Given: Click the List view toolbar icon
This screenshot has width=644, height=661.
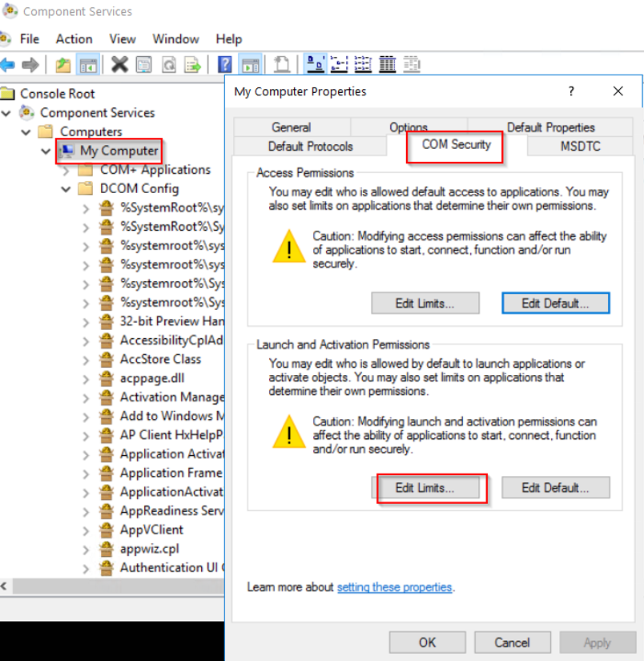Looking at the screenshot, I should click(x=363, y=64).
